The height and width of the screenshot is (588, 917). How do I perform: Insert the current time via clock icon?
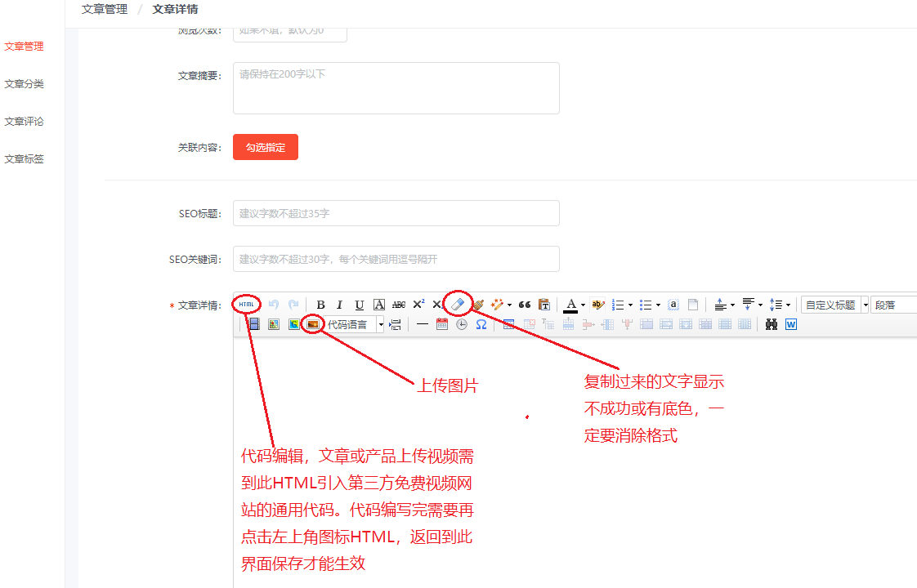(x=462, y=324)
